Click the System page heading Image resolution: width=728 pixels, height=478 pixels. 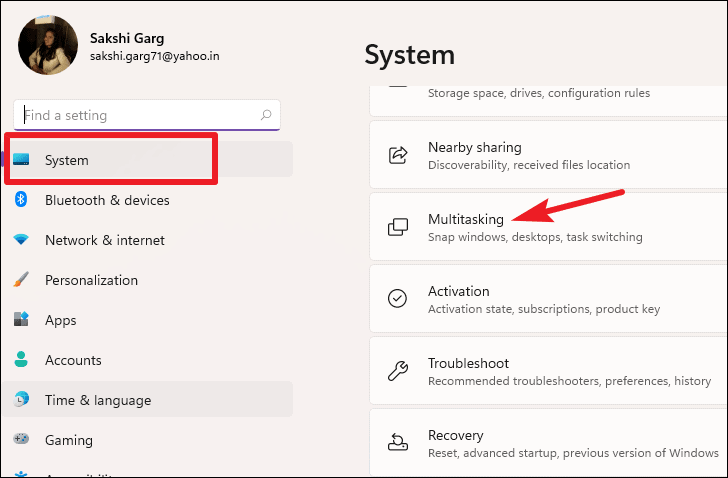pos(410,55)
